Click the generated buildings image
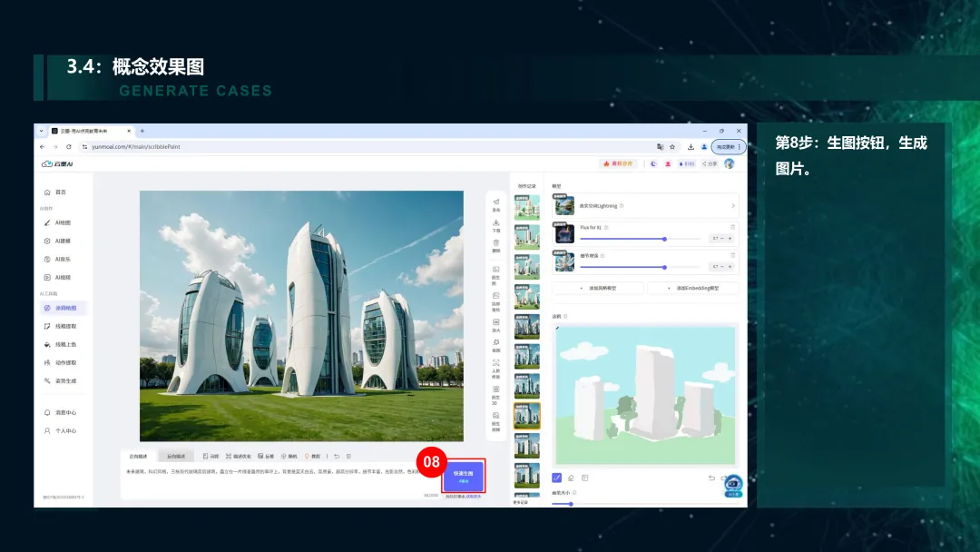Viewport: 980px width, 552px height. click(x=301, y=316)
